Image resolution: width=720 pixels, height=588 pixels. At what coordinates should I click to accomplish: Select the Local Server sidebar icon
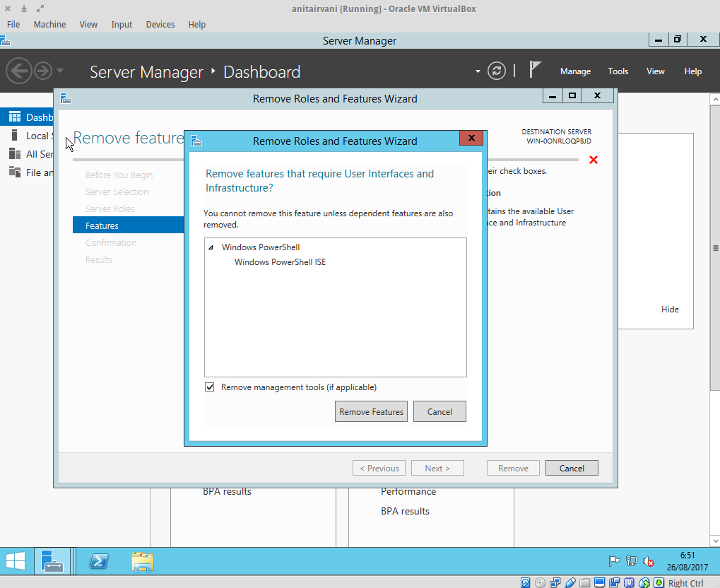click(x=15, y=135)
